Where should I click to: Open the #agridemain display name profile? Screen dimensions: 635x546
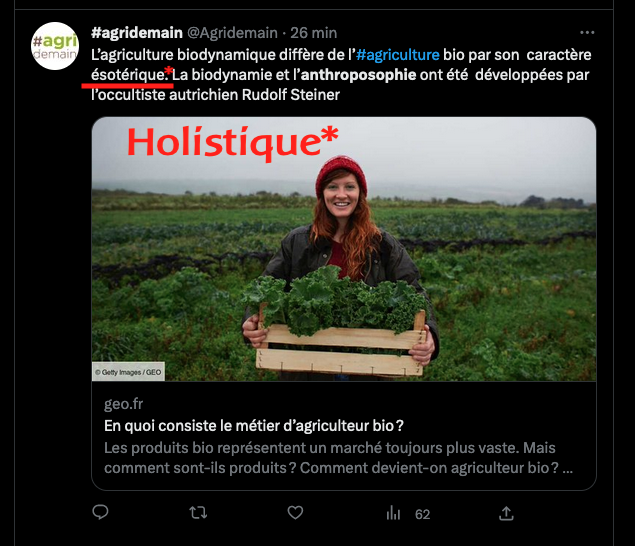pyautogui.click(x=137, y=33)
